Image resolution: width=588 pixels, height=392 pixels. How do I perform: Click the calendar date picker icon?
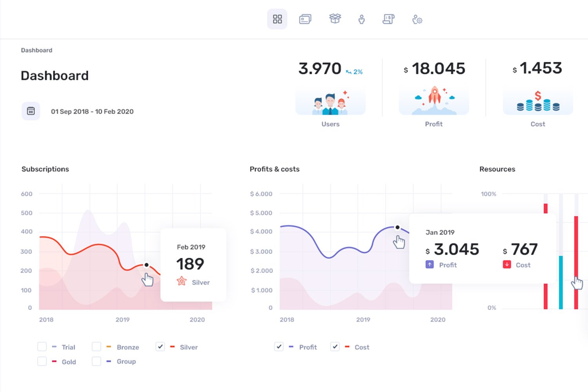click(31, 111)
